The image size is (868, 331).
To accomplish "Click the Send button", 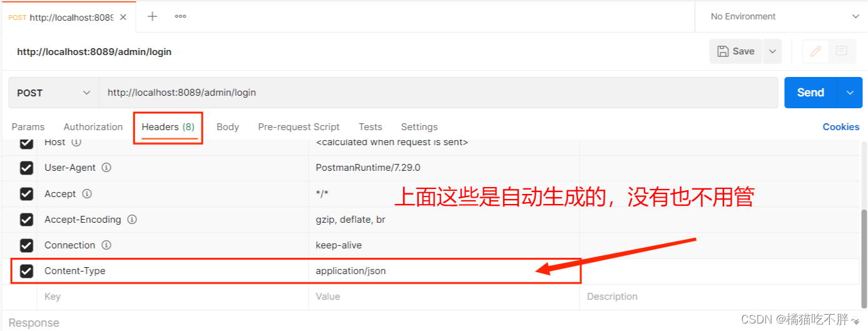I will (x=810, y=93).
